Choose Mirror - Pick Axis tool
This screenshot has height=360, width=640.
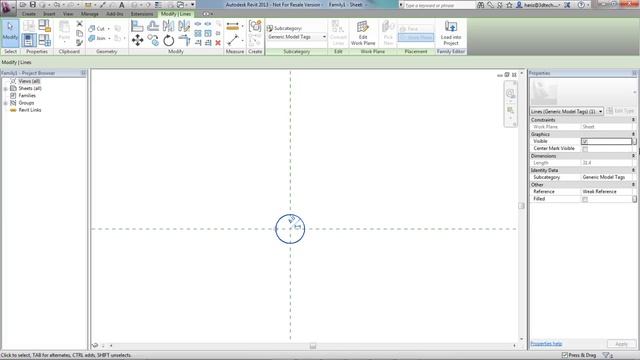[168, 26]
